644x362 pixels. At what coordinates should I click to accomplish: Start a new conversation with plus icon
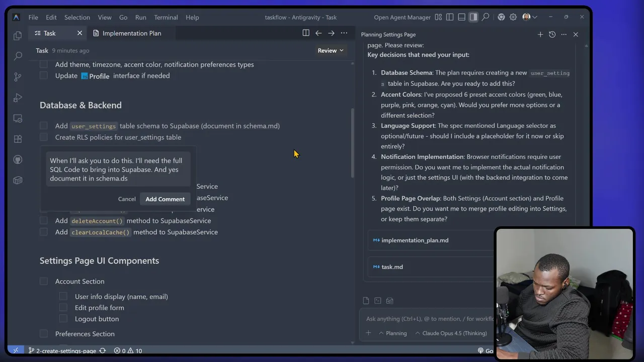click(x=540, y=35)
